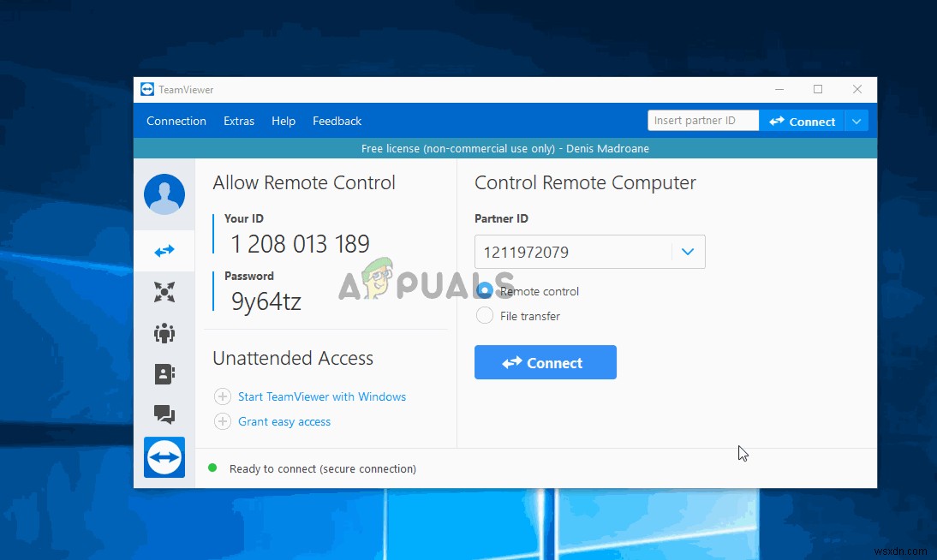Select the Remote control radio button

pyautogui.click(x=485, y=290)
